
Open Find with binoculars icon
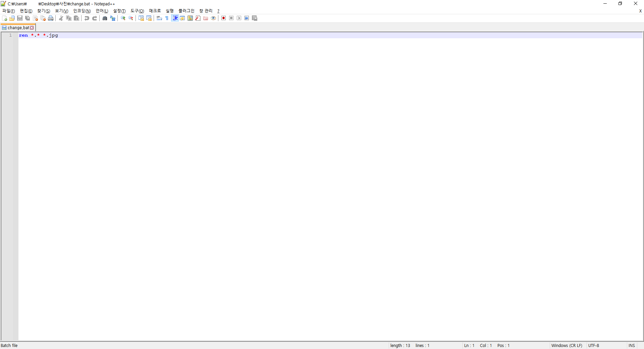pyautogui.click(x=105, y=18)
